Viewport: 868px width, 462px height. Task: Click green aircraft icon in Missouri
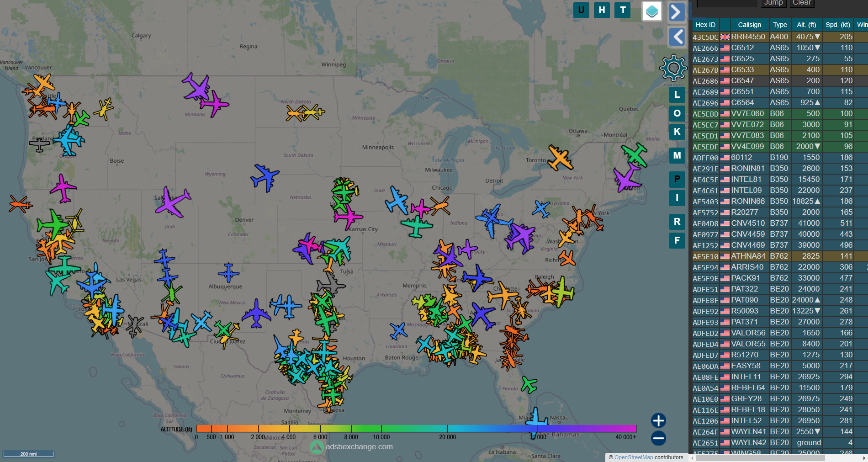point(416,226)
